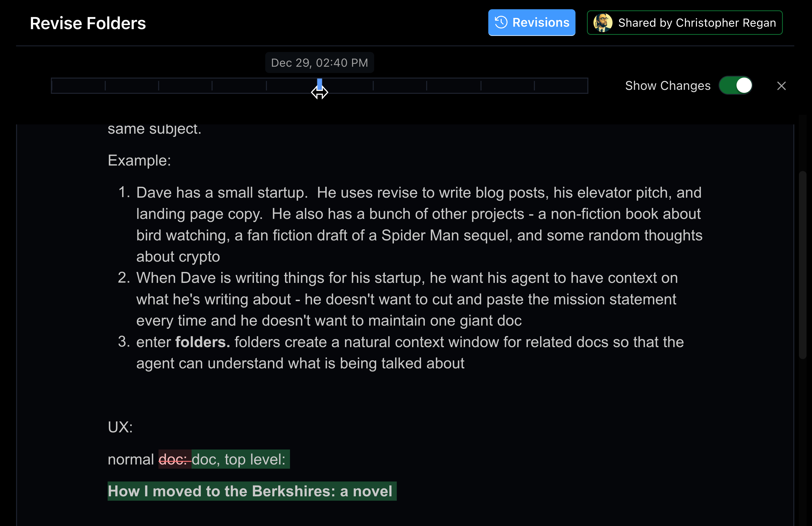
Task: Close the revisions timeline with the X
Action: click(x=781, y=86)
